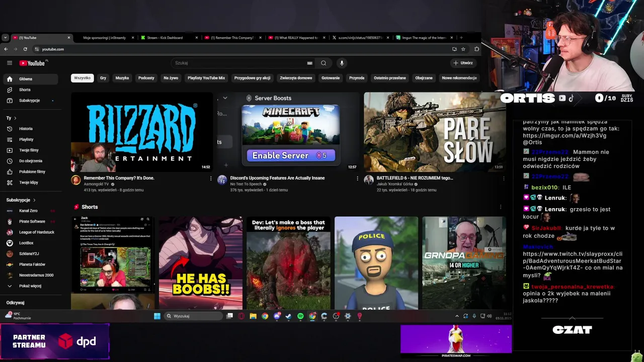This screenshot has height=362, width=644.
Task: Open Remember This Company video thumbnail
Action: point(142,132)
